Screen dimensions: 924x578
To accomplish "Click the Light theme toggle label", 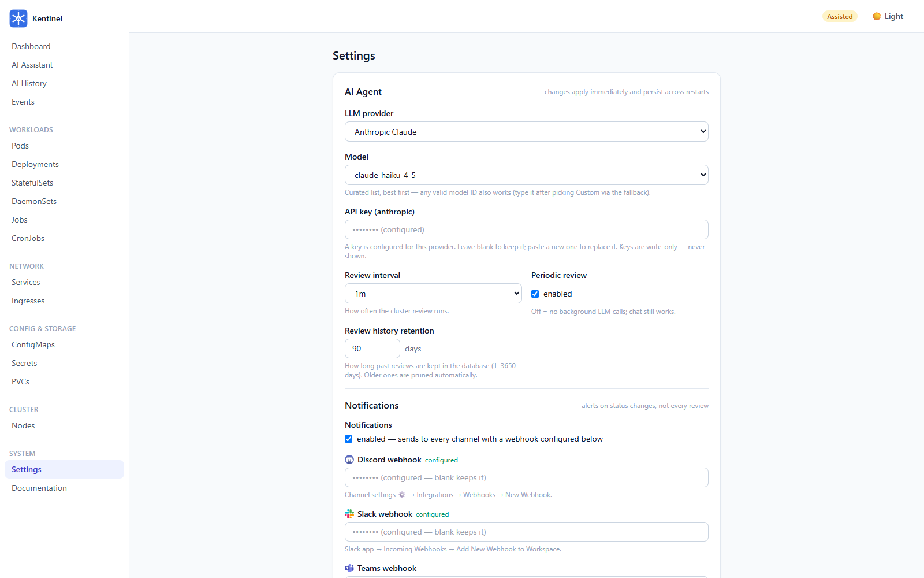I will point(894,16).
